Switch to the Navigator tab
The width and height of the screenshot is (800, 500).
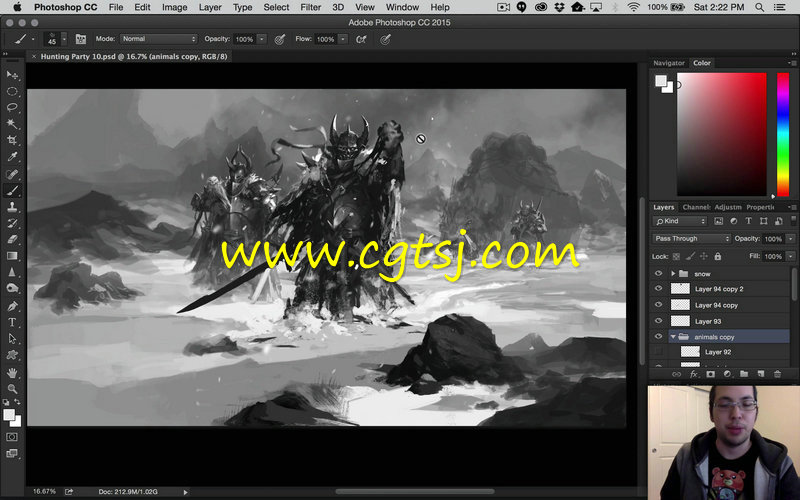click(669, 63)
